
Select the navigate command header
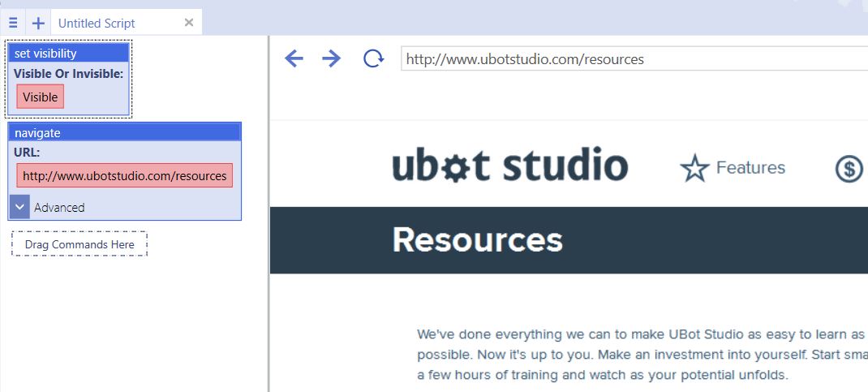coord(125,132)
